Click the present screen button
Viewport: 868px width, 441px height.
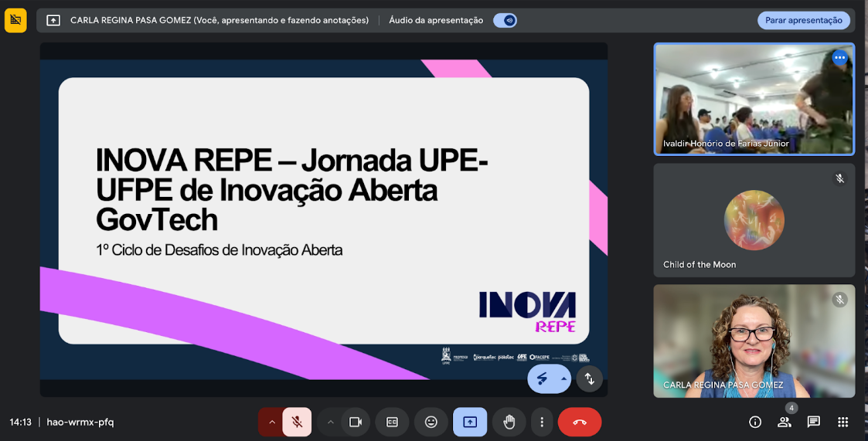(x=470, y=422)
